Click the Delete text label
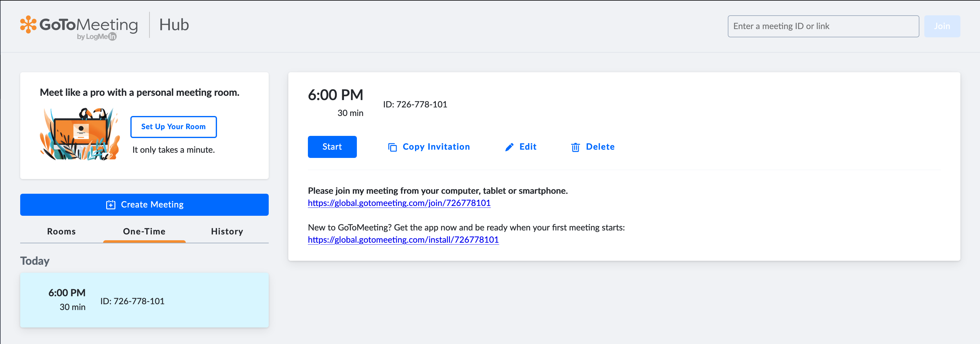Screen dimensions: 980x344 (x=600, y=147)
